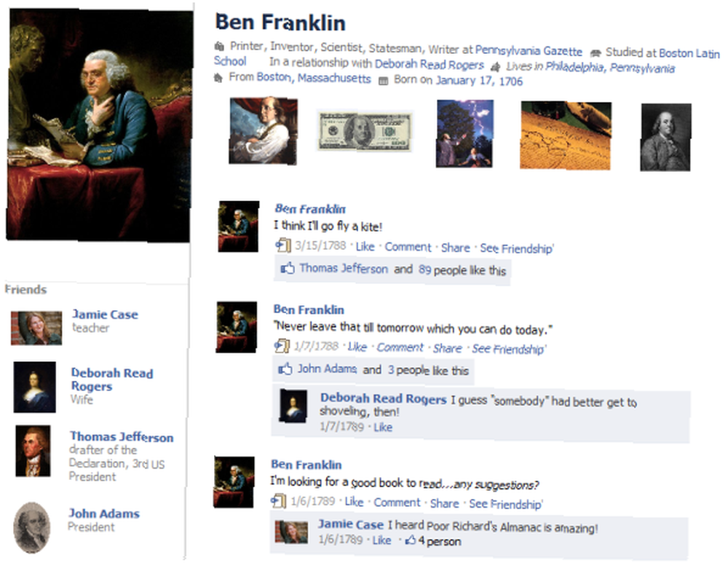728x571 pixels.
Task: View Thomas Jefferson's profile from Friends list
Action: point(122,437)
